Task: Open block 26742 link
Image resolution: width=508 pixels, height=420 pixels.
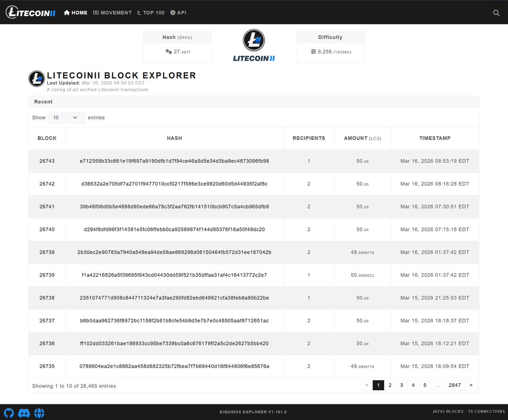Action: click(47, 184)
